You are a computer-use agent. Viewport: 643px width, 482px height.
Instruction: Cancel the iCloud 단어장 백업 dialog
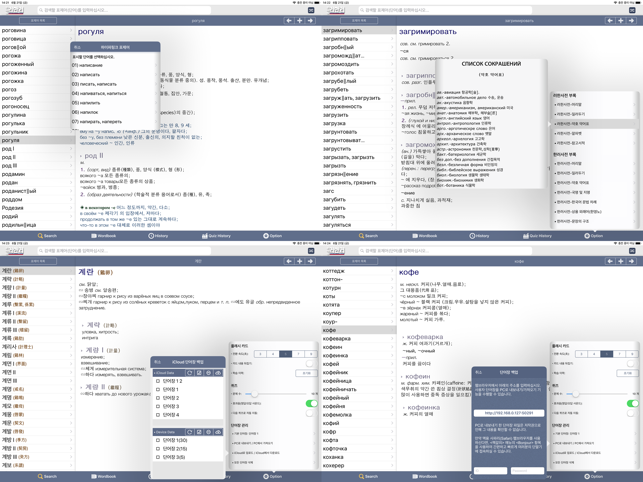157,362
